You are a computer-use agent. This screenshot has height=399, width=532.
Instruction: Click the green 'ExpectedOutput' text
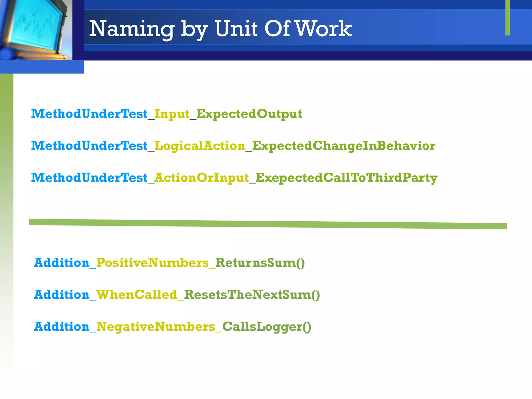pyautogui.click(x=249, y=114)
